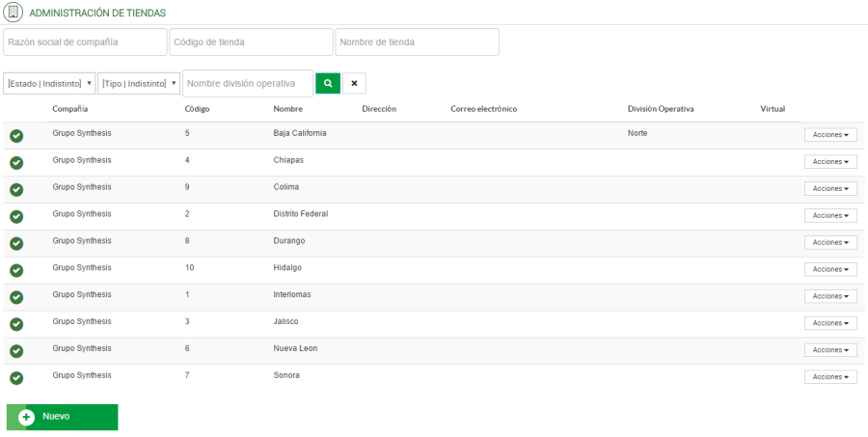The width and height of the screenshot is (868, 437).
Task: Focus the Código de tienda field
Action: (x=252, y=42)
